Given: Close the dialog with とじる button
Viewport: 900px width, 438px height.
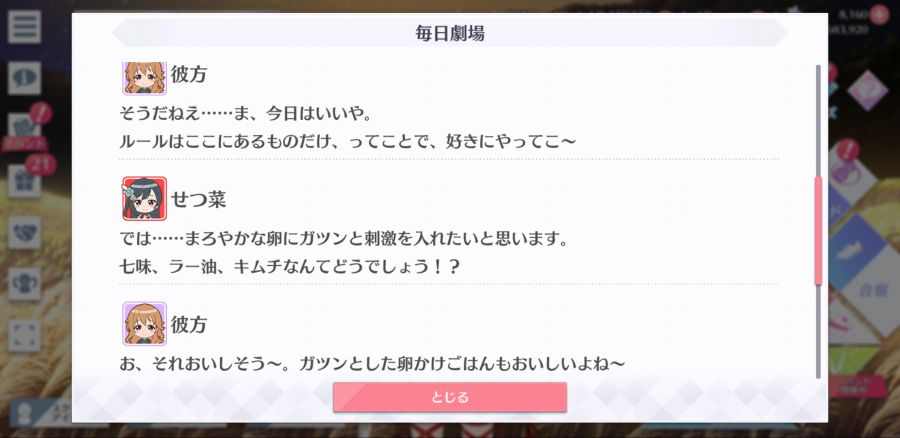Looking at the screenshot, I should click(449, 397).
